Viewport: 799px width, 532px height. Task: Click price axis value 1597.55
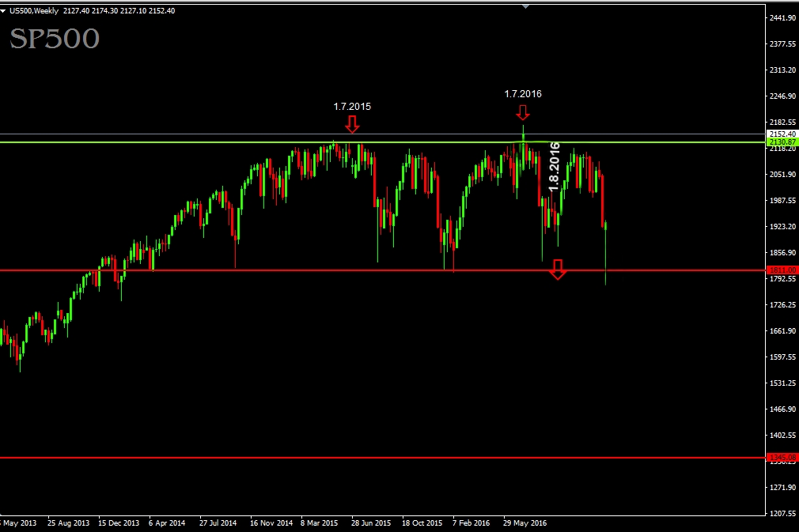(x=782, y=357)
